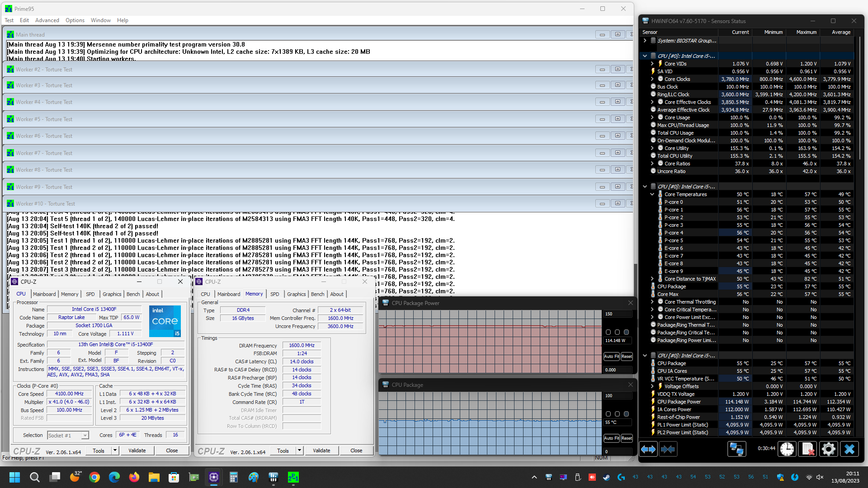868x488 pixels.
Task: Click the Windows Start button
Action: (x=14, y=477)
